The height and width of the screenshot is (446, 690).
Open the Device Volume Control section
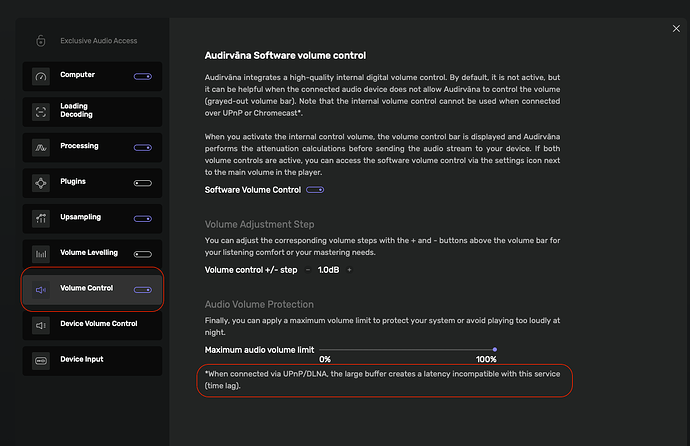[x=98, y=324]
